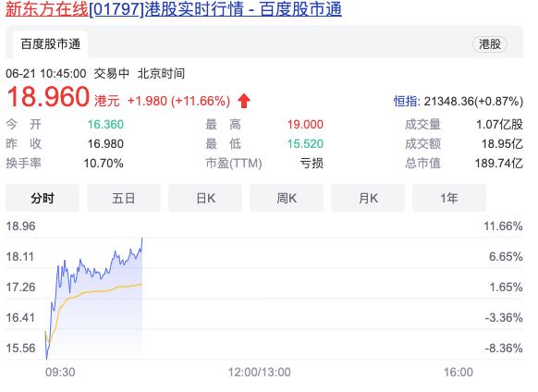Click the 11.66% percentage axis label
The image size is (538, 392).
504,227
